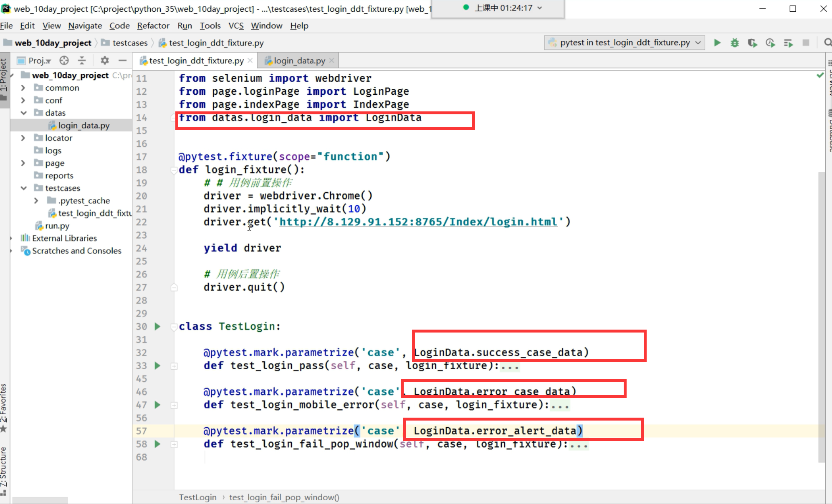Run TestLogin class via gutter arrow

point(157,326)
